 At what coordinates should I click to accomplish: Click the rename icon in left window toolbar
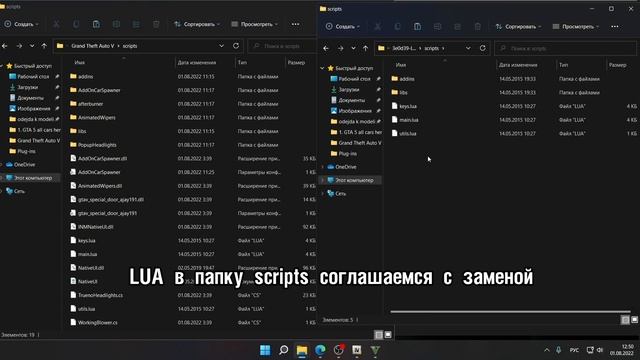tap(116, 24)
